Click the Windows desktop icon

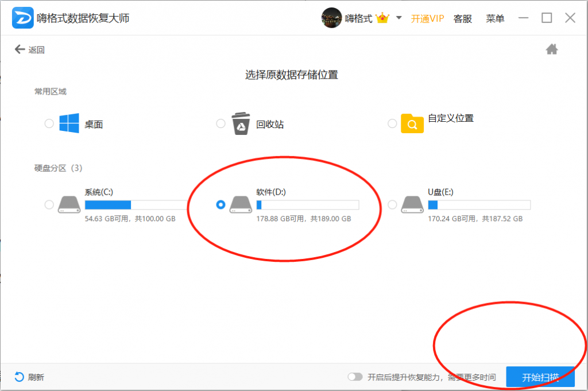point(69,123)
